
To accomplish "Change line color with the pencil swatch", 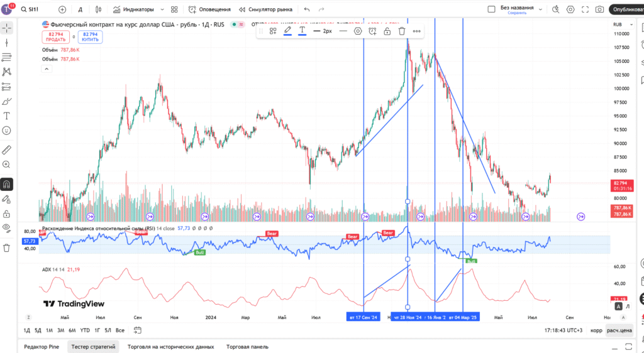I will click(x=287, y=31).
